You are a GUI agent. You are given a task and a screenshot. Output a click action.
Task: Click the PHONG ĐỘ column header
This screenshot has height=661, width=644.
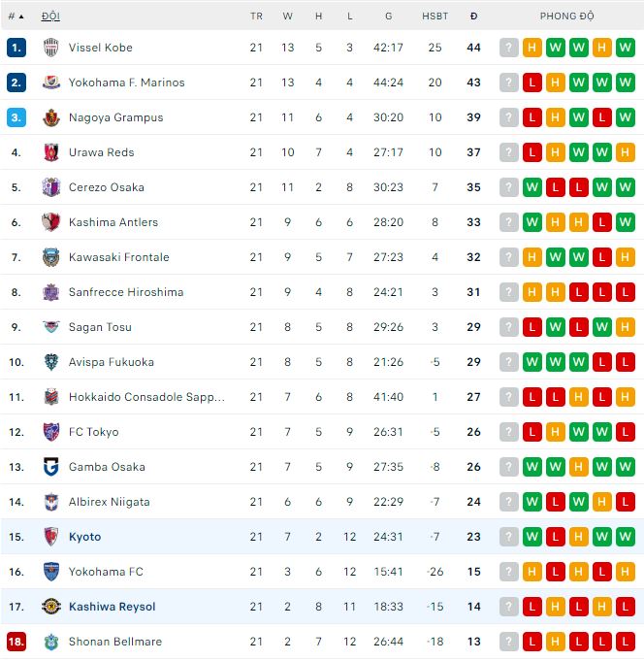(567, 17)
